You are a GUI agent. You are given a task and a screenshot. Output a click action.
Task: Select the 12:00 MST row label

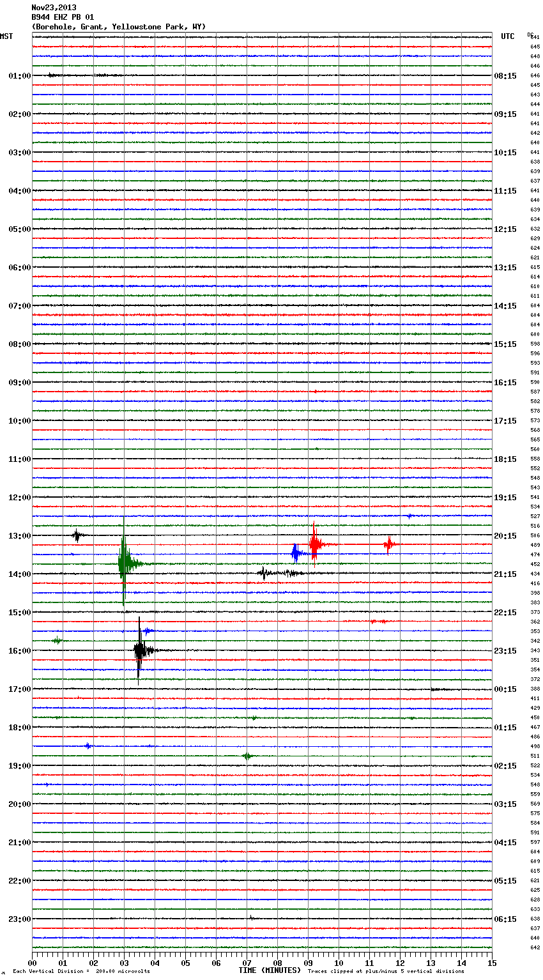click(x=19, y=498)
